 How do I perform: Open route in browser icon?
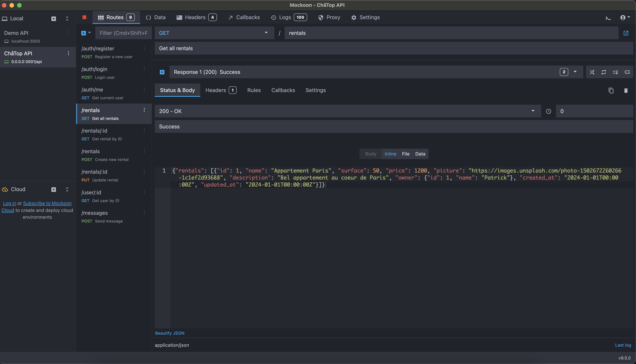pyautogui.click(x=626, y=33)
